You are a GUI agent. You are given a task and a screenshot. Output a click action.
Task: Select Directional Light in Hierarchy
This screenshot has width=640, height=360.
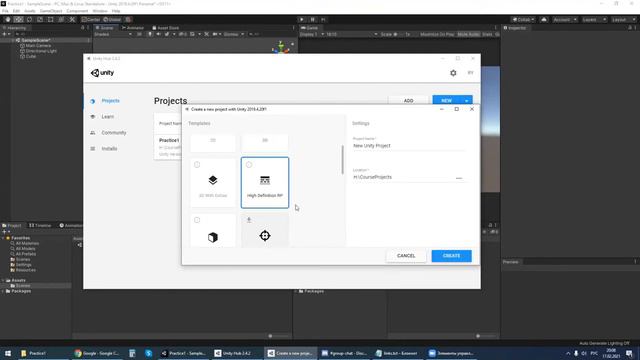(x=39, y=51)
